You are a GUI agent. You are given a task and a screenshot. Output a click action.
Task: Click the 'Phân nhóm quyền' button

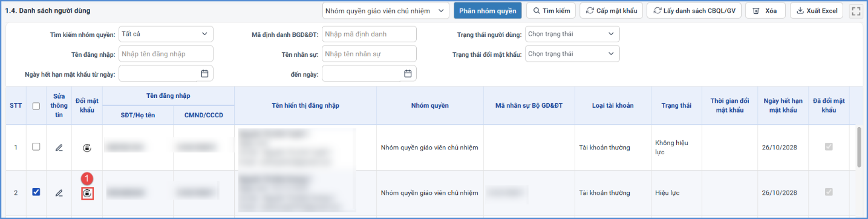point(488,11)
